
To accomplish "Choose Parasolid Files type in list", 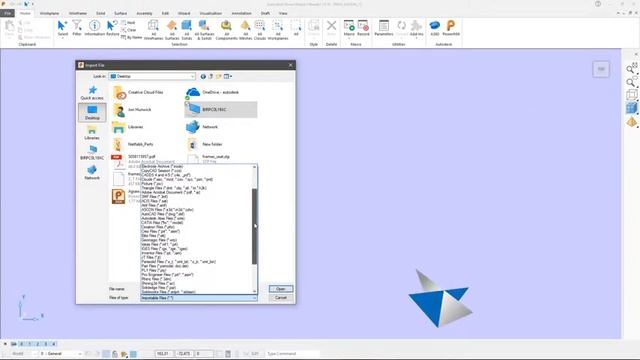I will (x=178, y=262).
